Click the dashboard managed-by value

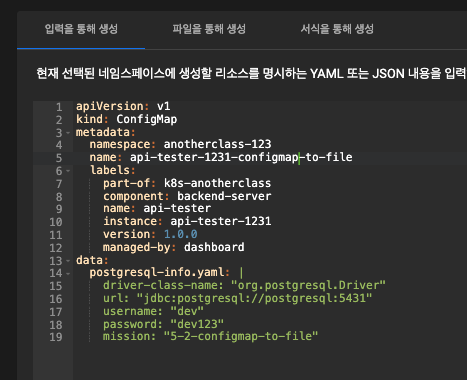pyautogui.click(x=214, y=247)
